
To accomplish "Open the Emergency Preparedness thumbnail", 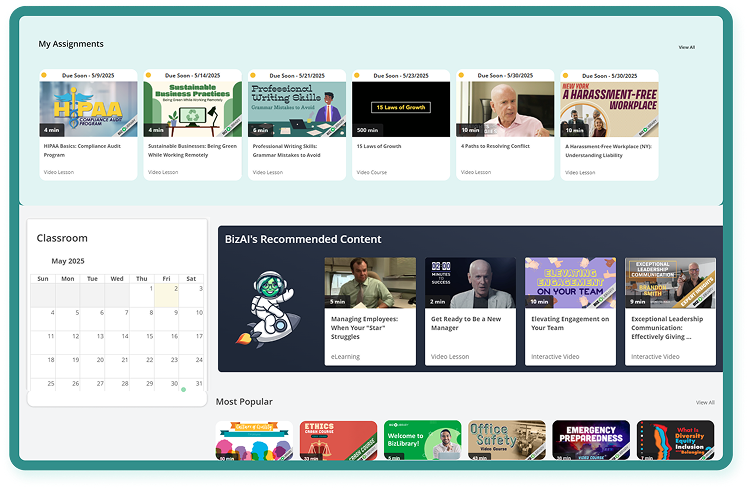I will point(591,440).
